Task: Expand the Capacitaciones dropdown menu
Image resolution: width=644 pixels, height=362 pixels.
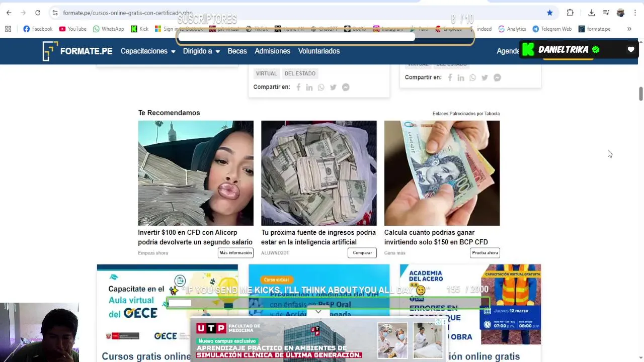Action: [148, 51]
